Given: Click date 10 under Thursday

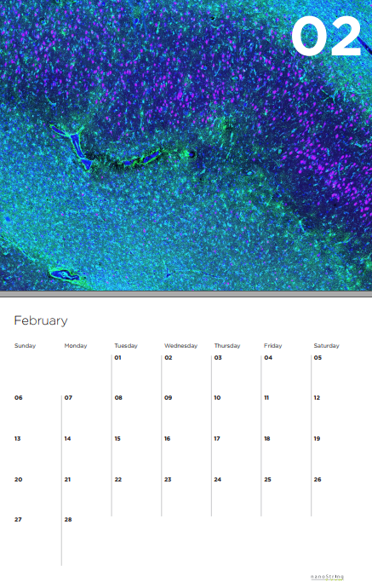Looking at the screenshot, I should click(x=217, y=398).
